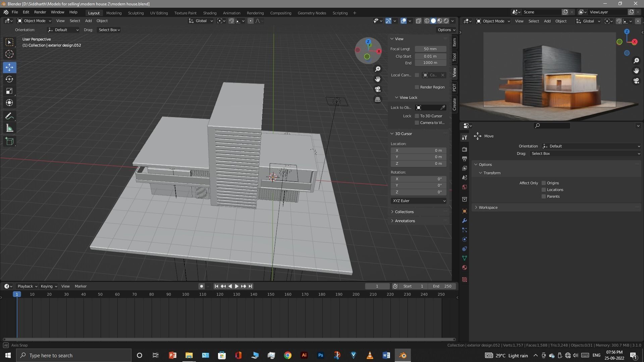Select the Add Cube tool

(9, 141)
